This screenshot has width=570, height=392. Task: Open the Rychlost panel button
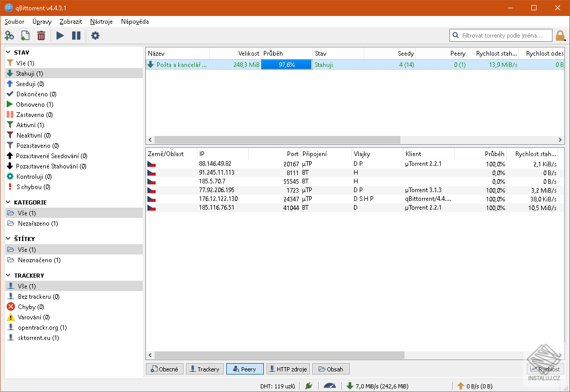tap(545, 369)
